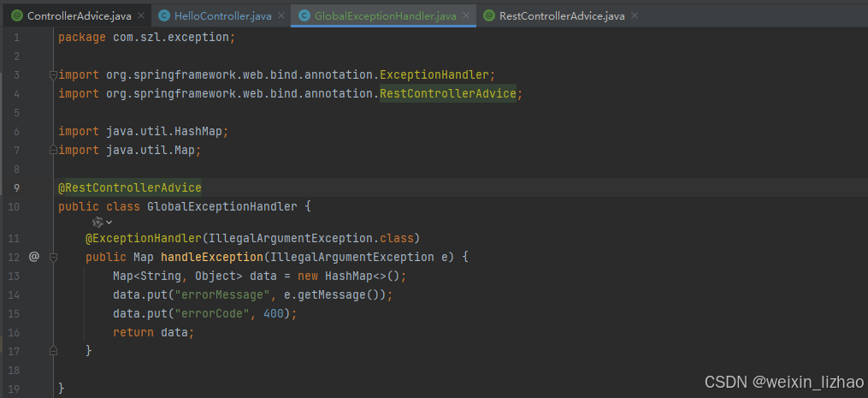Click the return keyword on line 16
868x398 pixels.
[133, 333]
